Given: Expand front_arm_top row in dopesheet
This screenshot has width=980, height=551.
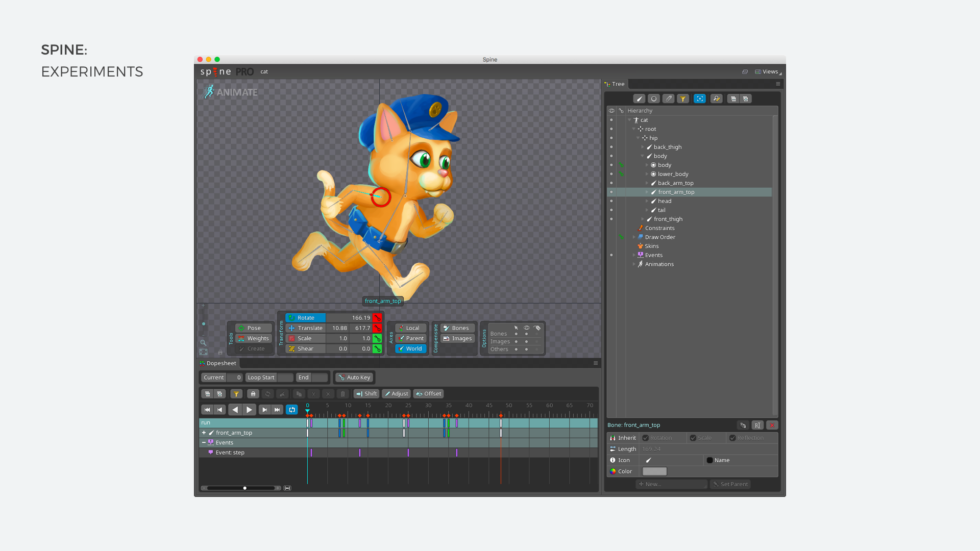Looking at the screenshot, I should coord(204,433).
